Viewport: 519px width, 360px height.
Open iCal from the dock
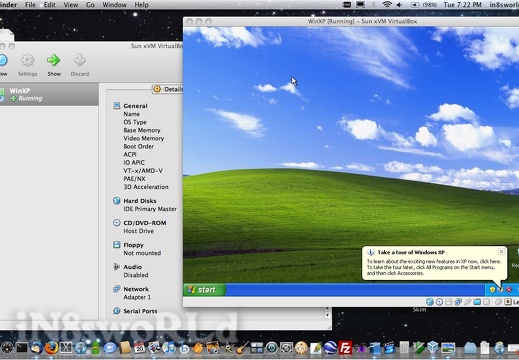click(140, 348)
